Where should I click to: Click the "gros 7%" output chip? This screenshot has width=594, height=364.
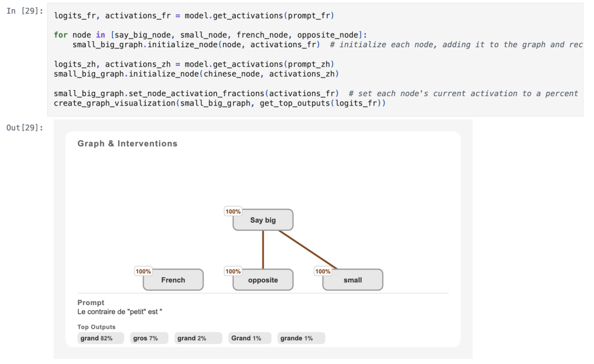149,338
